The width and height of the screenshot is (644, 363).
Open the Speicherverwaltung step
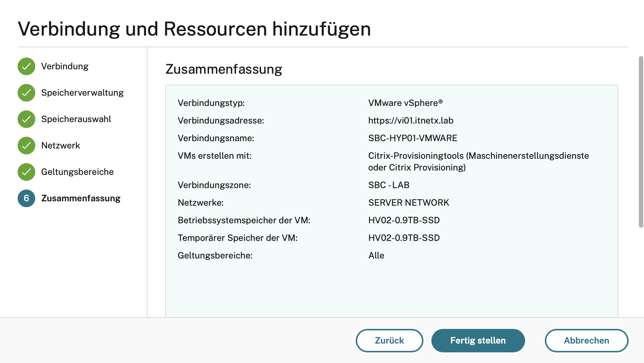click(x=82, y=93)
